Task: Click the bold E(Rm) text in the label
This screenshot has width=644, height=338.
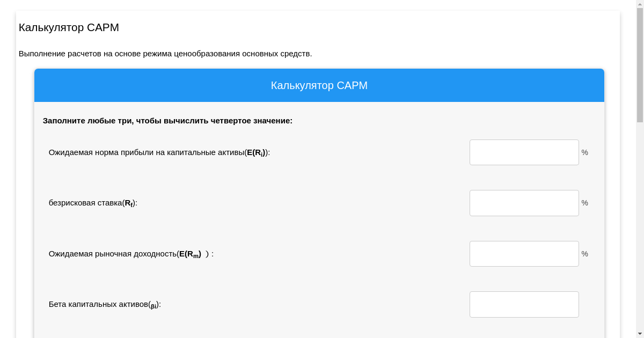Action: point(189,253)
